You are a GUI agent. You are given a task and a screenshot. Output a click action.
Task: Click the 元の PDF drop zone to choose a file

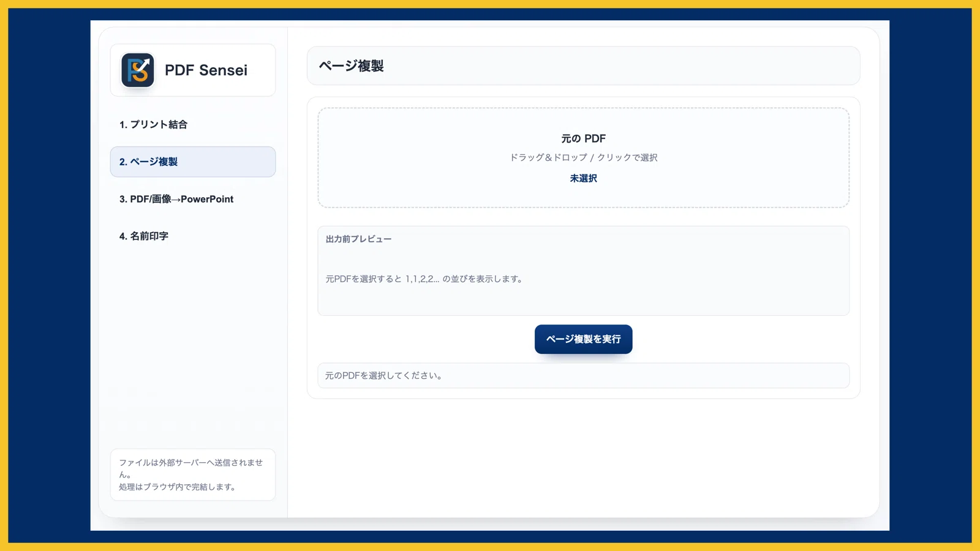point(583,158)
